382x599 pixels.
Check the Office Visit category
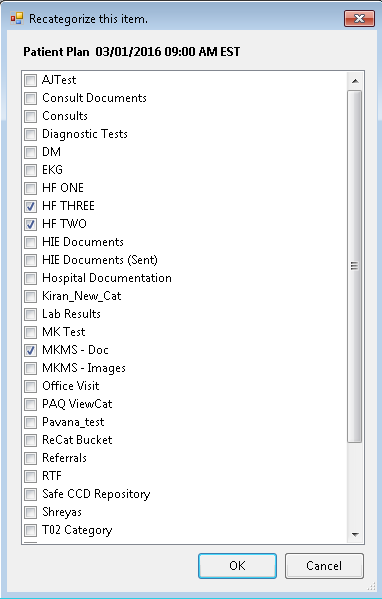(31, 386)
